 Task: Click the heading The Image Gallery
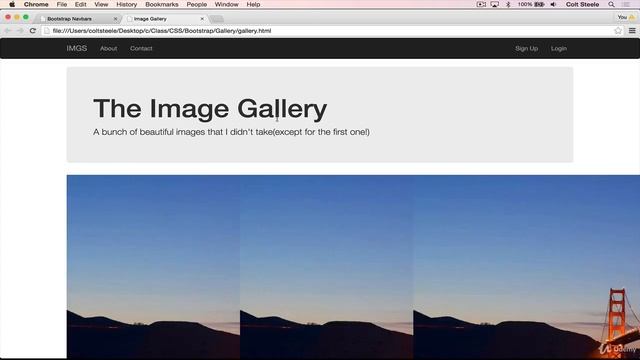pos(210,109)
